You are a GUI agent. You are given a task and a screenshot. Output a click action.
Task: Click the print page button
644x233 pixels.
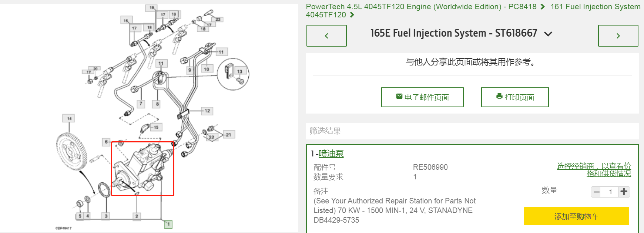click(515, 97)
